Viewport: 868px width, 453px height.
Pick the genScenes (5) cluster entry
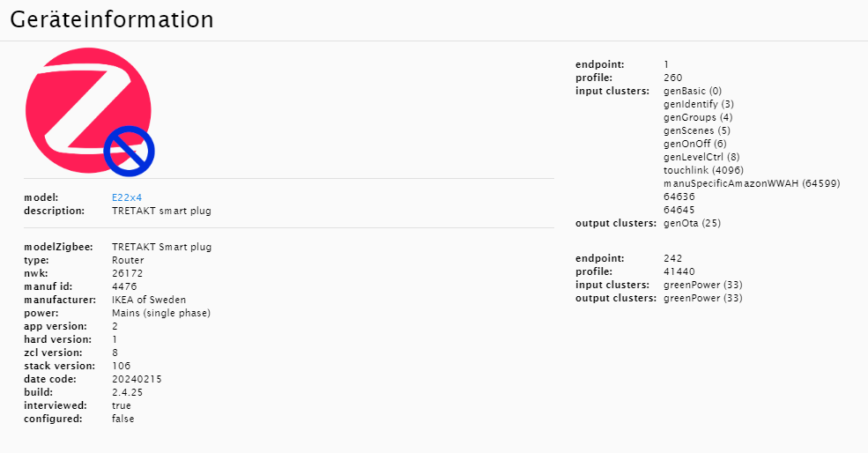(697, 130)
